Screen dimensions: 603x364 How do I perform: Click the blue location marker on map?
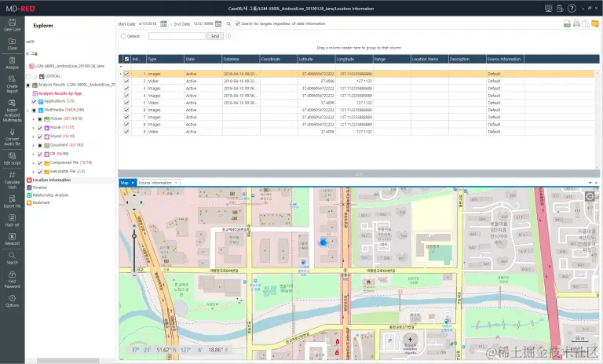pyautogui.click(x=323, y=242)
